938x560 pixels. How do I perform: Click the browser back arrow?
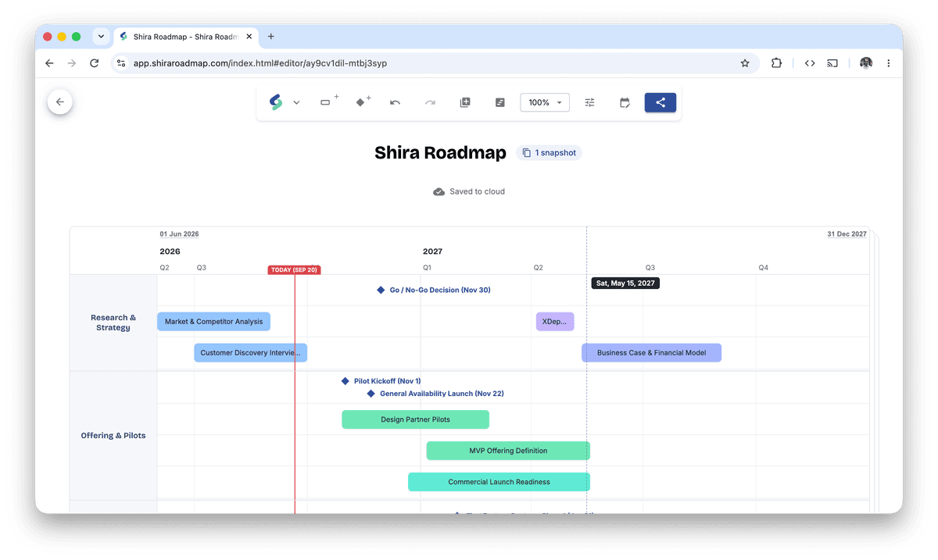49,63
